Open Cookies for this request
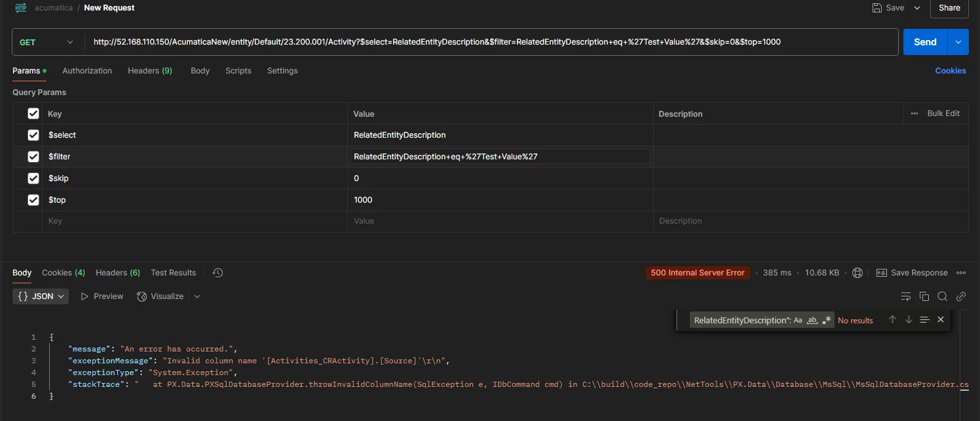Screen dimensions: 980x421 click(x=951, y=70)
